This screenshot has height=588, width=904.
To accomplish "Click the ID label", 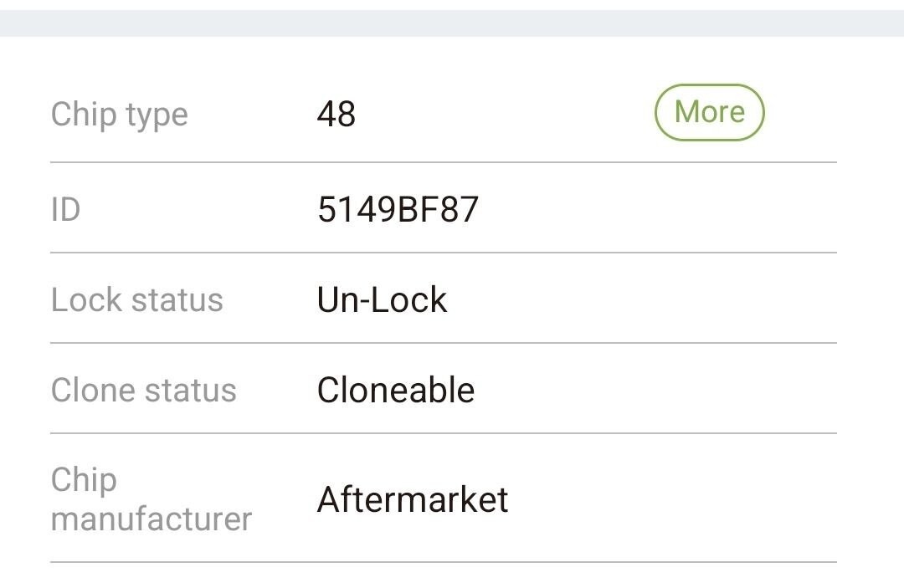I will click(x=65, y=209).
